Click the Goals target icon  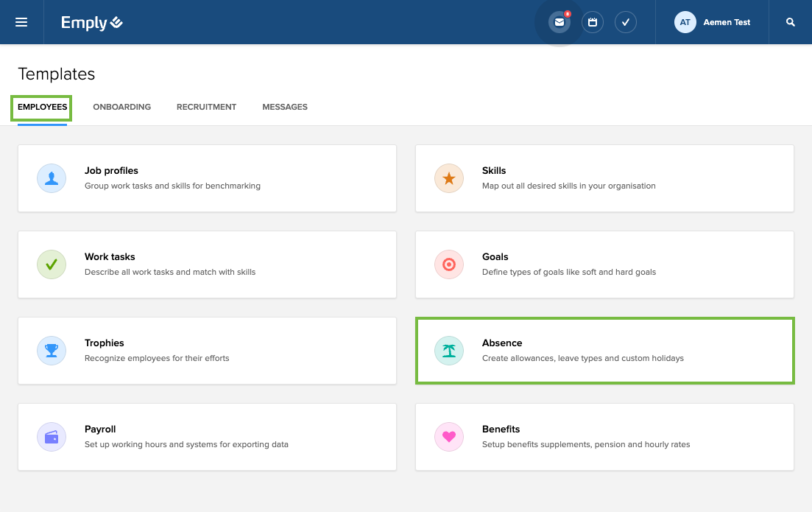(449, 264)
